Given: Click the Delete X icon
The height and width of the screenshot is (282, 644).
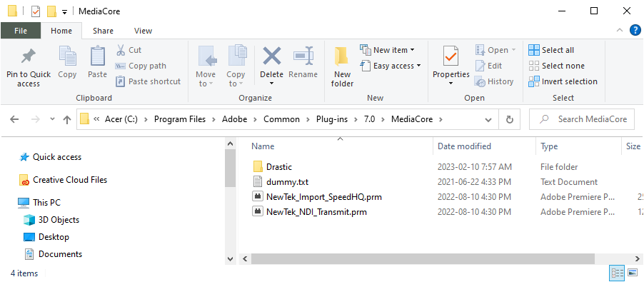Looking at the screenshot, I should coord(271,56).
